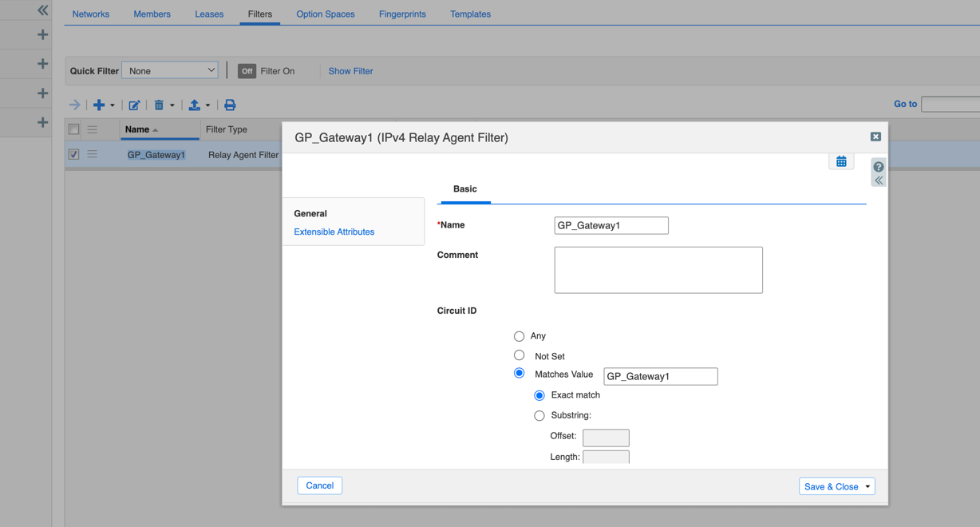Click the Cancel button
The image size is (980, 527).
[319, 485]
